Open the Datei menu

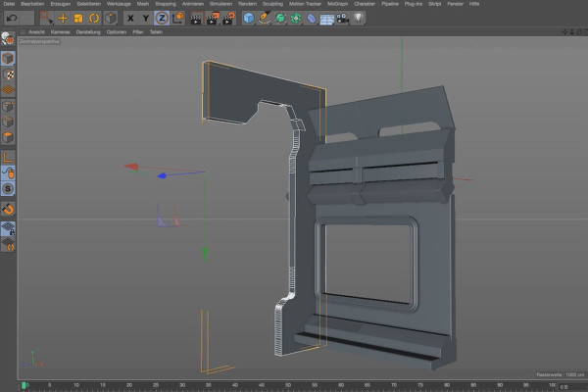(9, 4)
